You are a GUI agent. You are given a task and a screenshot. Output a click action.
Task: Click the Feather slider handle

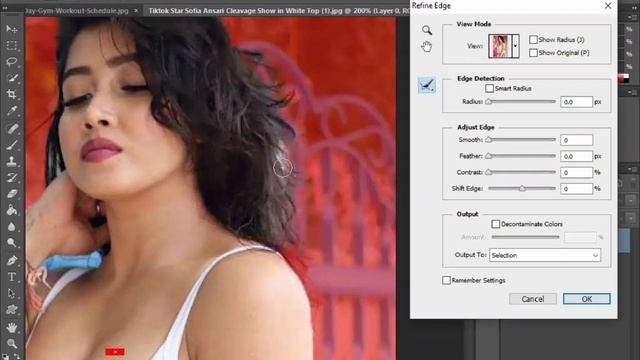pyautogui.click(x=489, y=156)
